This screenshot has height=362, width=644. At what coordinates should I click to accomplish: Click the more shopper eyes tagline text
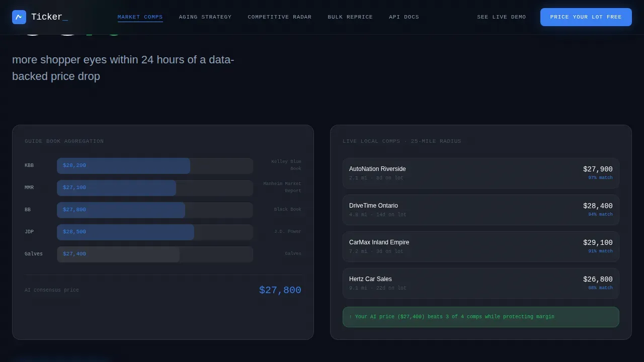click(x=123, y=68)
